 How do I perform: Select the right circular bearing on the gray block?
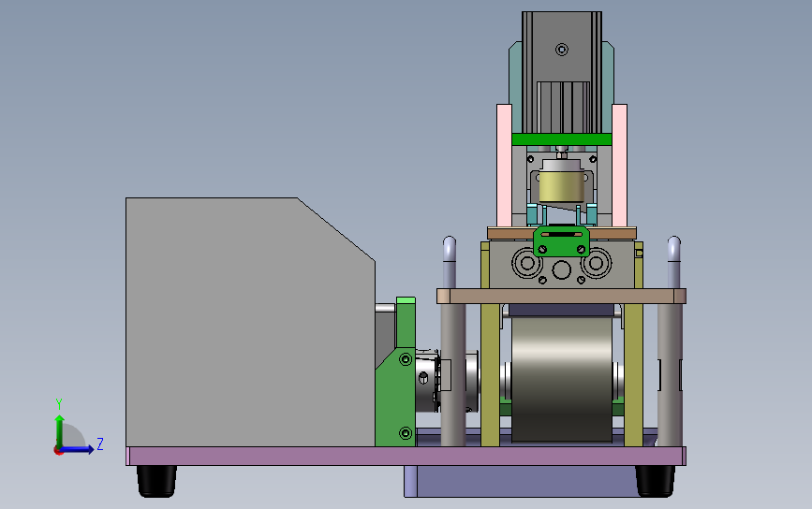point(596,263)
